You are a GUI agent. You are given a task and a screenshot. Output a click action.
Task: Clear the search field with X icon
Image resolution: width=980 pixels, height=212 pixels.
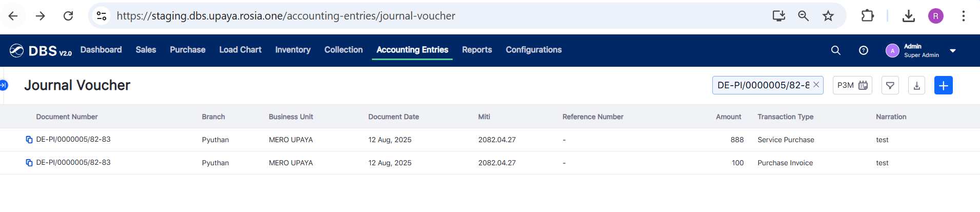pos(816,85)
